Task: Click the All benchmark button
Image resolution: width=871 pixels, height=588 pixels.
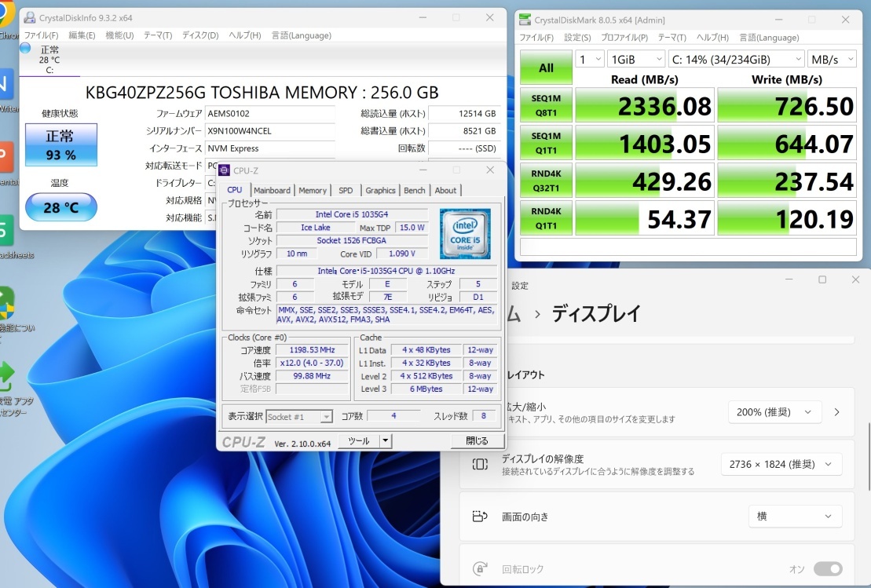Action: pos(546,68)
